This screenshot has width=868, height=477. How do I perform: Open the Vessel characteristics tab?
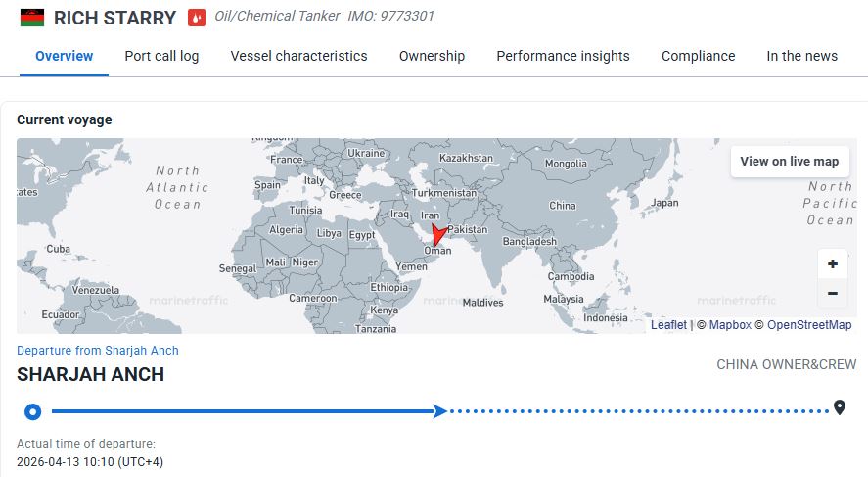(298, 56)
